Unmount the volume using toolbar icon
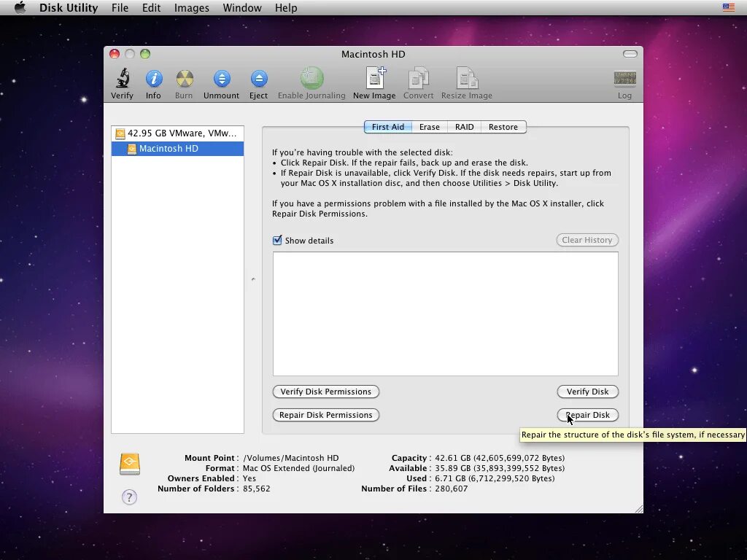Viewport: 747px width, 560px height. tap(222, 79)
